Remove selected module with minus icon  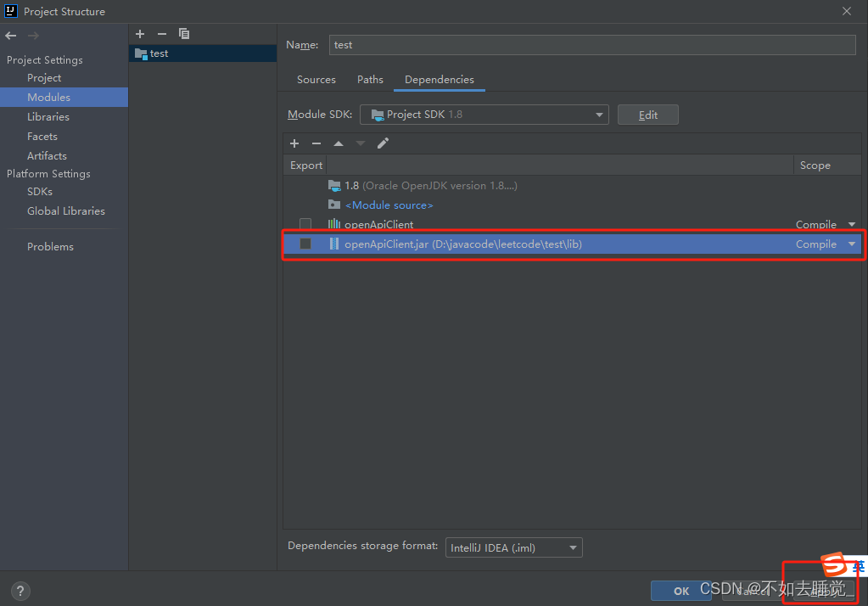pyautogui.click(x=162, y=34)
